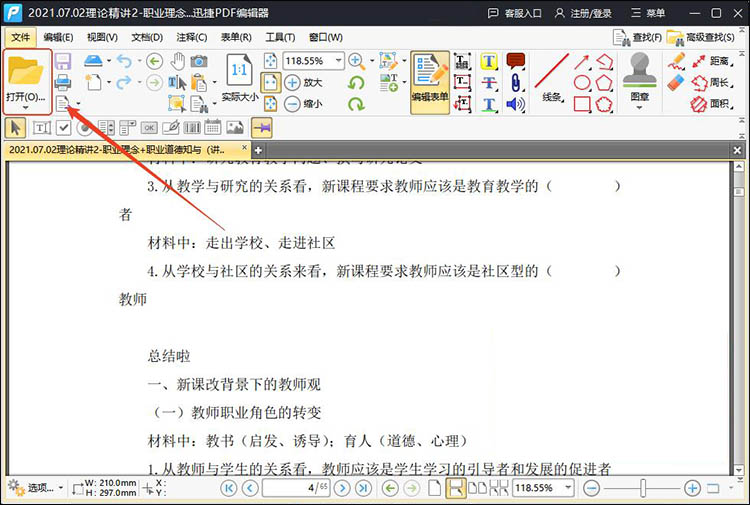The width and height of the screenshot is (750, 505).
Task: Expand the 选项 options dropdown
Action: point(61,488)
